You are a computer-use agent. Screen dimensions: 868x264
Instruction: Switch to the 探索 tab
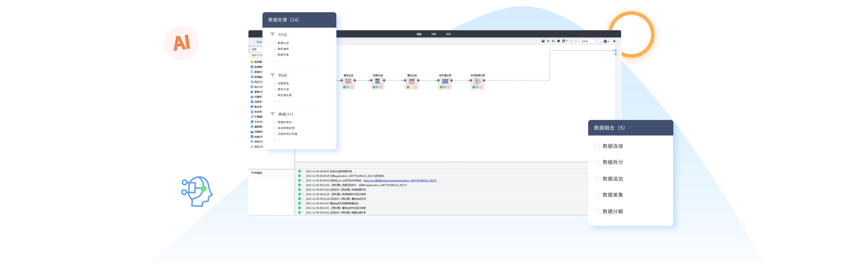point(448,34)
